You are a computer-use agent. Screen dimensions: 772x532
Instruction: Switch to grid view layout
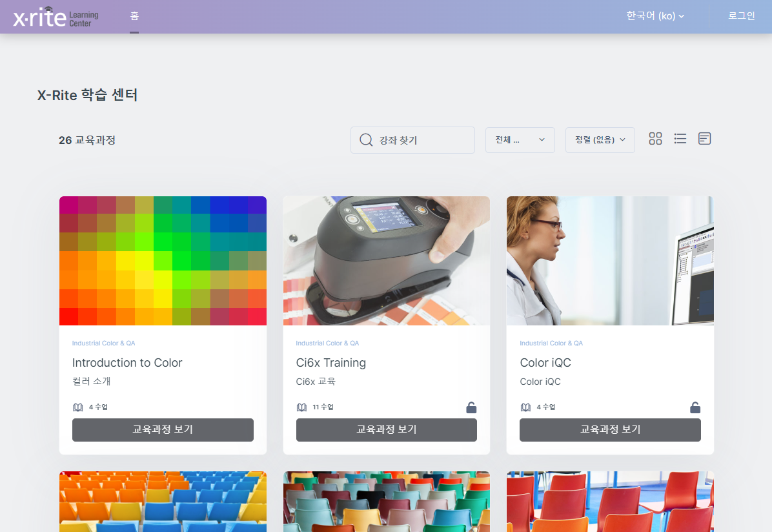tap(655, 139)
